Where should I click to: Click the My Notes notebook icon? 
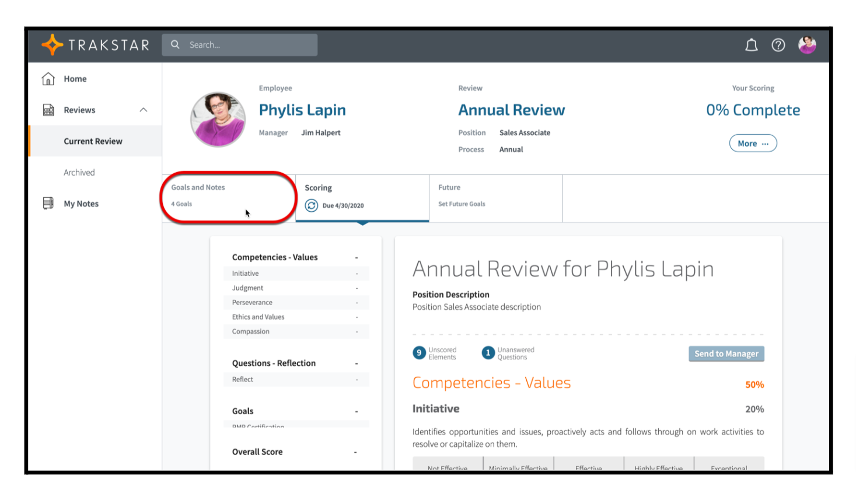pyautogui.click(x=48, y=204)
